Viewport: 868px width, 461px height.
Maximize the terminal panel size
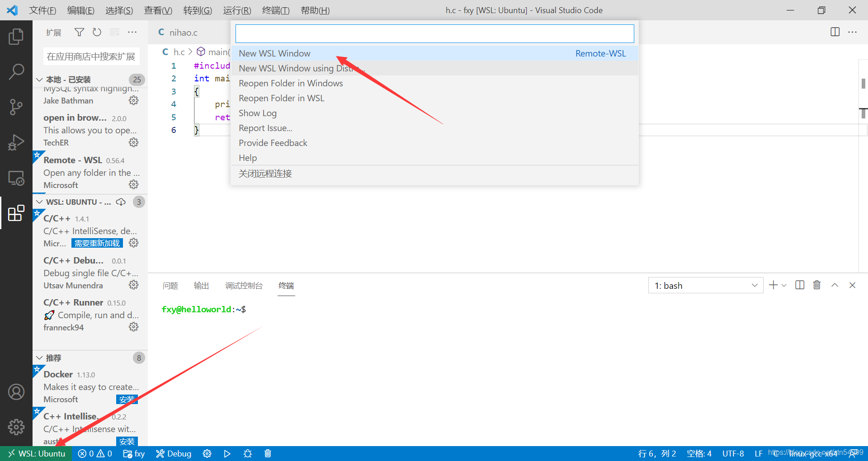point(835,285)
